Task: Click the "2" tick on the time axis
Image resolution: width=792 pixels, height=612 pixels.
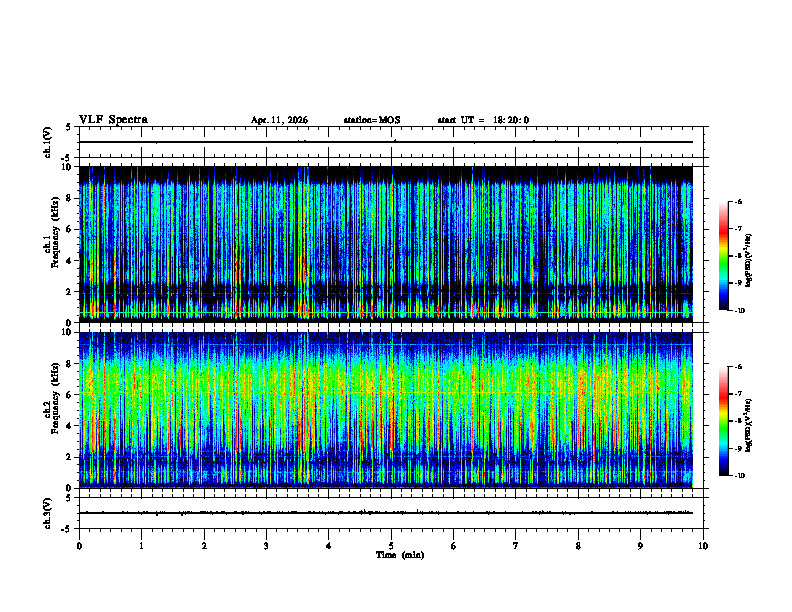Action: 204,546
